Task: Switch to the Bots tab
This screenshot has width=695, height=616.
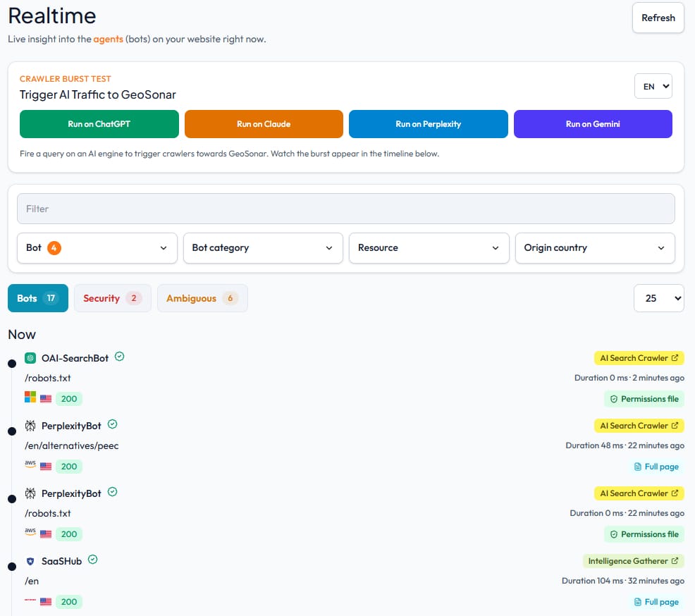Action: pos(38,298)
